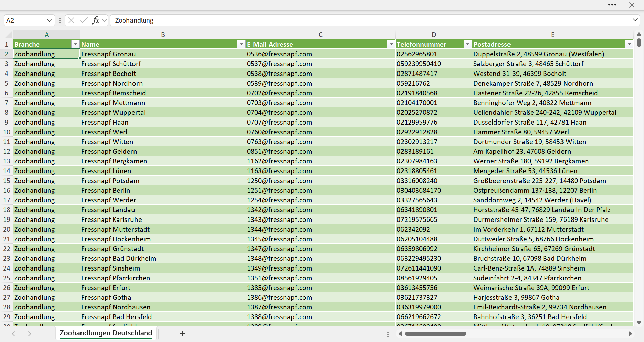Open the Insert Function fx icon
The width and height of the screenshot is (644, 342).
96,20
